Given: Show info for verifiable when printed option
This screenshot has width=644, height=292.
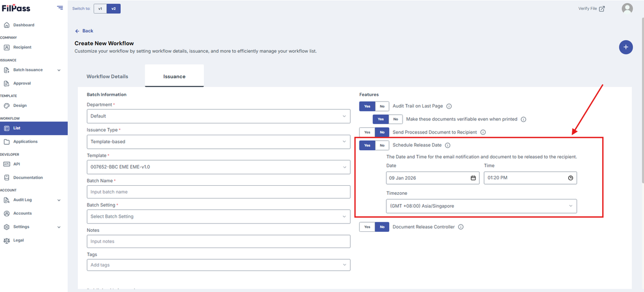Looking at the screenshot, I should coord(523,119).
